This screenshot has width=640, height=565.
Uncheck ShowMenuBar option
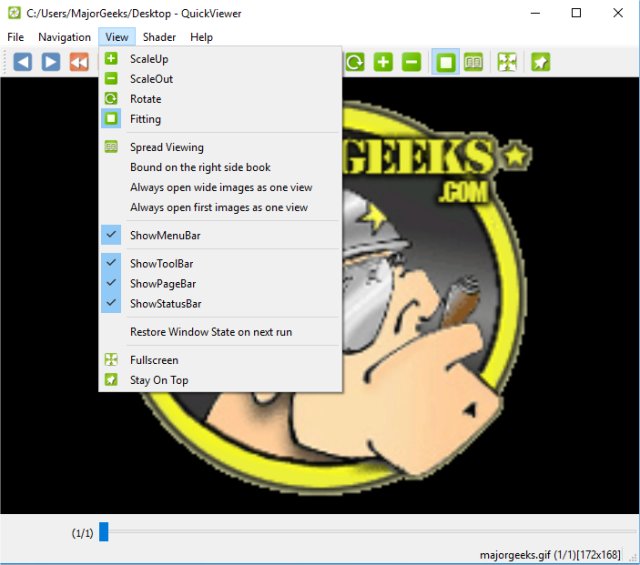220,235
